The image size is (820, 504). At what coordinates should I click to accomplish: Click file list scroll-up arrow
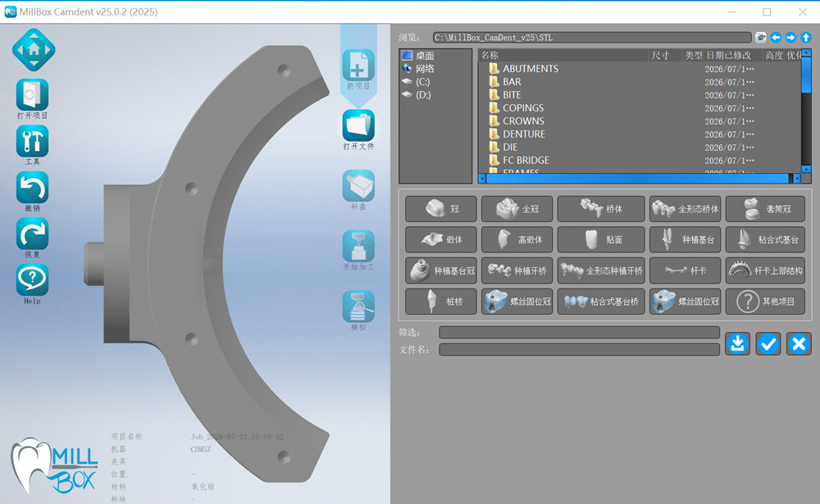click(806, 52)
